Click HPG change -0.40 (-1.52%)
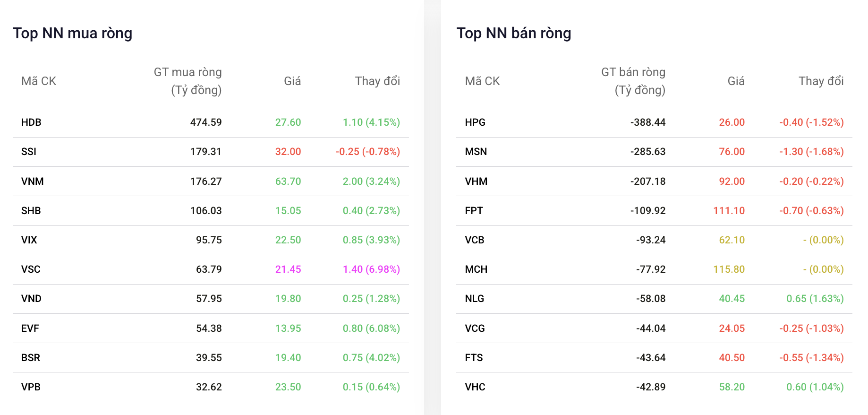This screenshot has width=868, height=415. 812,122
